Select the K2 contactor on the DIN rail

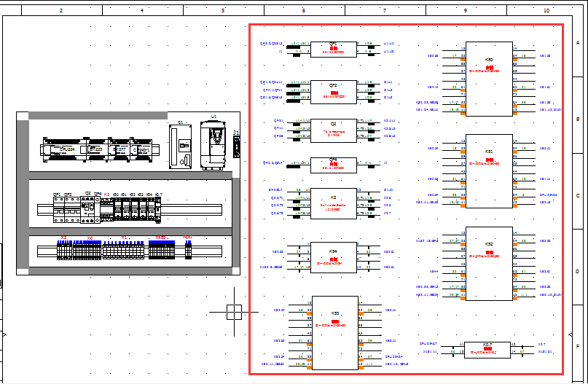[x=107, y=210]
